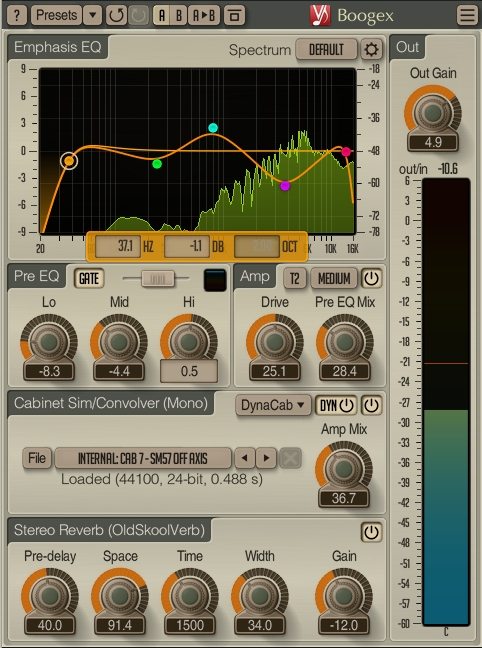Open the help question mark button
482x648 pixels.
(x=17, y=16)
